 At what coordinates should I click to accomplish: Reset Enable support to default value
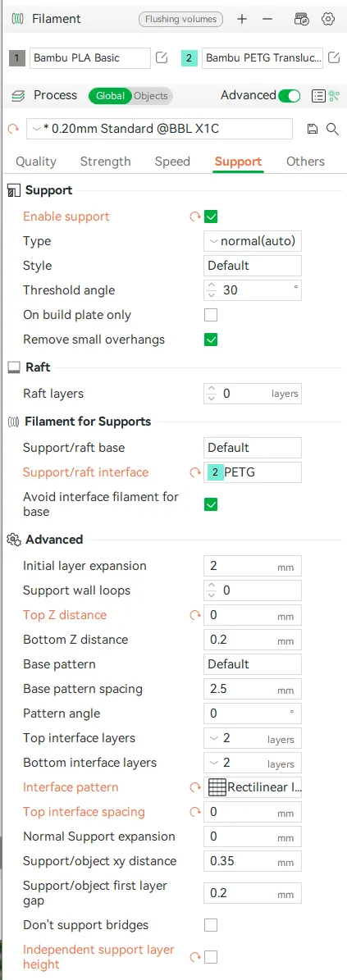[x=195, y=217]
